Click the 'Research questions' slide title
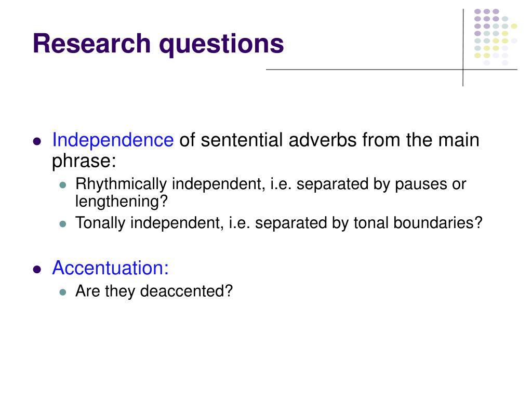Viewport: 532px width, 399px height. [x=158, y=44]
